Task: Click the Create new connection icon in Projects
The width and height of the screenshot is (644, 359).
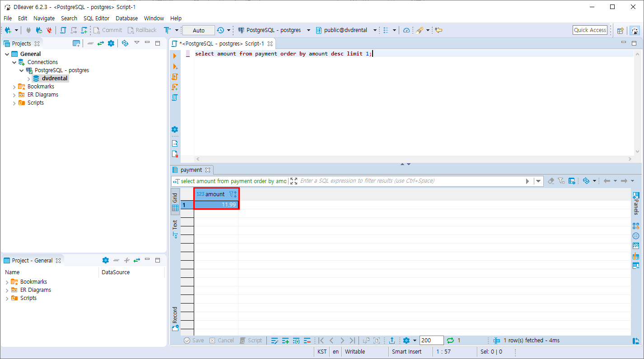Action: 76,43
